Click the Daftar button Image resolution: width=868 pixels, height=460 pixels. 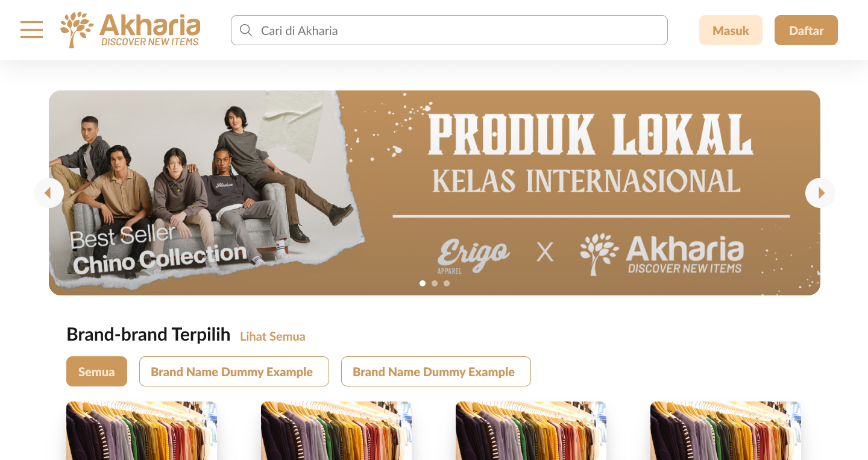click(806, 30)
